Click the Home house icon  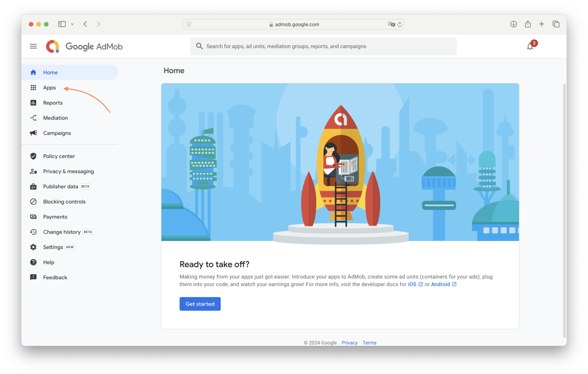(x=33, y=72)
